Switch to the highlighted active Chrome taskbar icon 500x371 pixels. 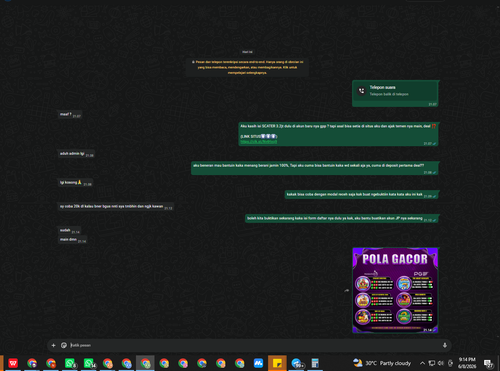tap(145, 363)
